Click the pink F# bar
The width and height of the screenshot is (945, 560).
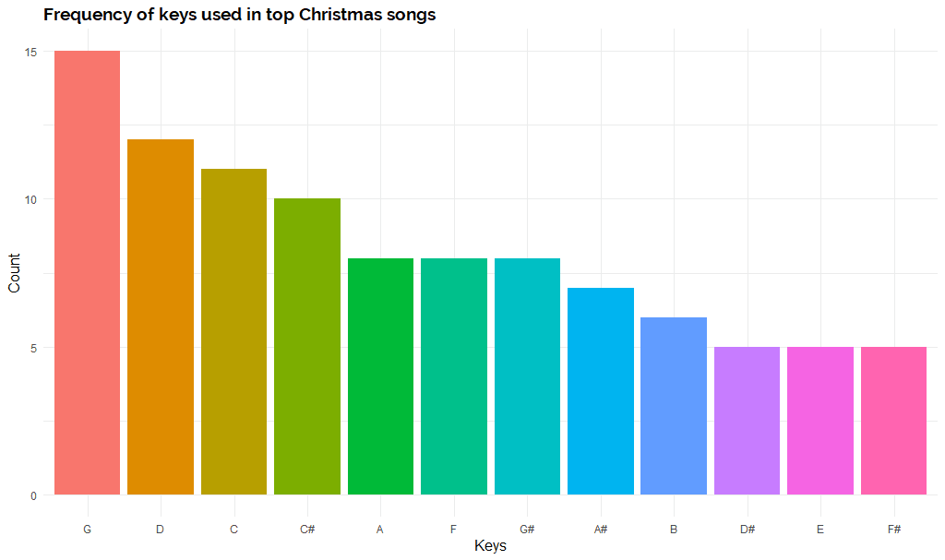click(893, 421)
